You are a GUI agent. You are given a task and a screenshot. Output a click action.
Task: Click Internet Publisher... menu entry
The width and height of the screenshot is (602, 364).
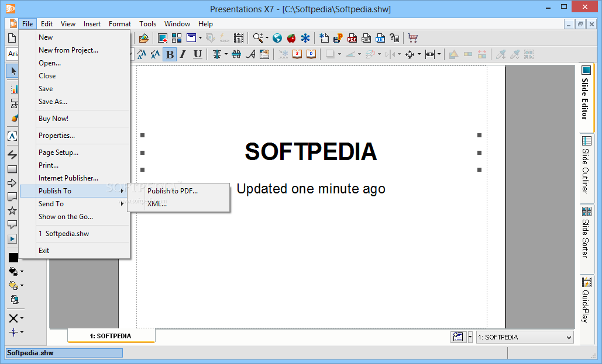click(68, 178)
